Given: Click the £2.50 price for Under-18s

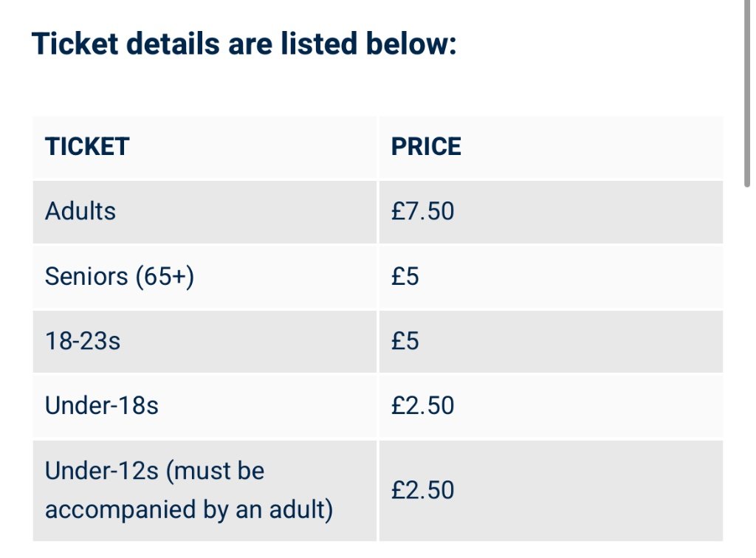Looking at the screenshot, I should (x=423, y=406).
